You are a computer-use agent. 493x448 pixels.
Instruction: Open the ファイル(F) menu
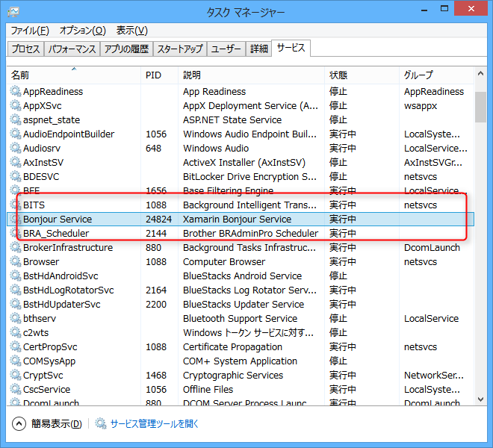[30, 31]
